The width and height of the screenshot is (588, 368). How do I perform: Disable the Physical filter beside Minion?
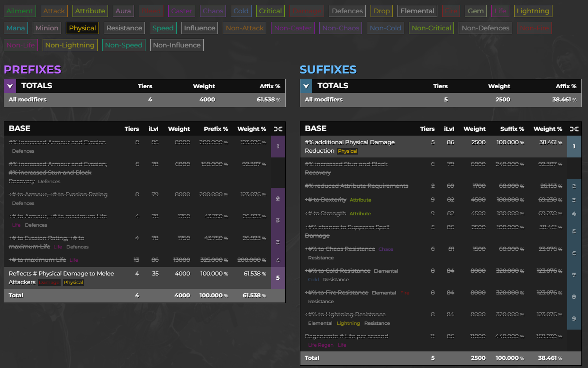(x=82, y=28)
